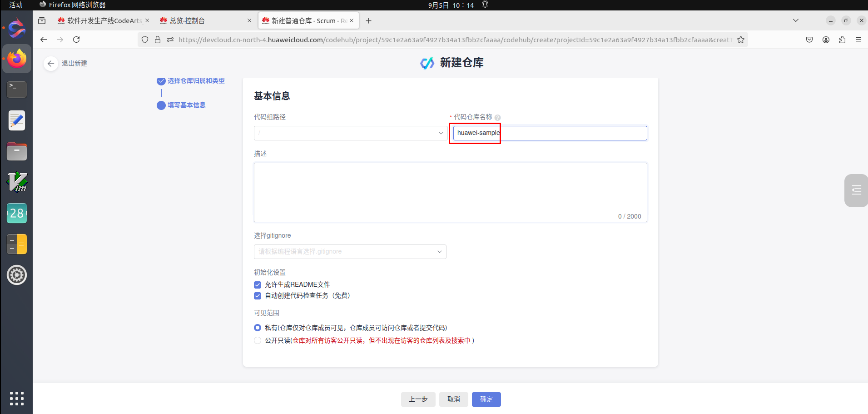Select the 公开只读 visibility radio option
This screenshot has height=414, width=868.
click(258, 340)
